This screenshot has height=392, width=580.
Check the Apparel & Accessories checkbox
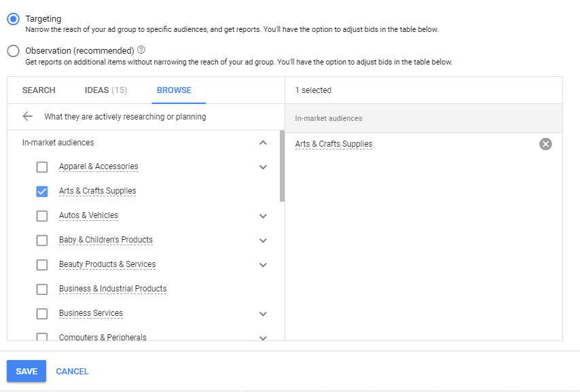[x=42, y=167]
